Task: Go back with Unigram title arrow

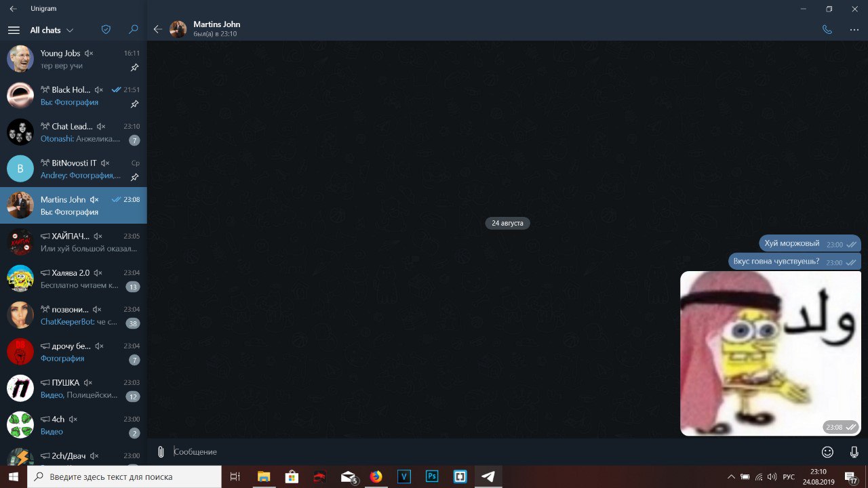Action: point(13,9)
